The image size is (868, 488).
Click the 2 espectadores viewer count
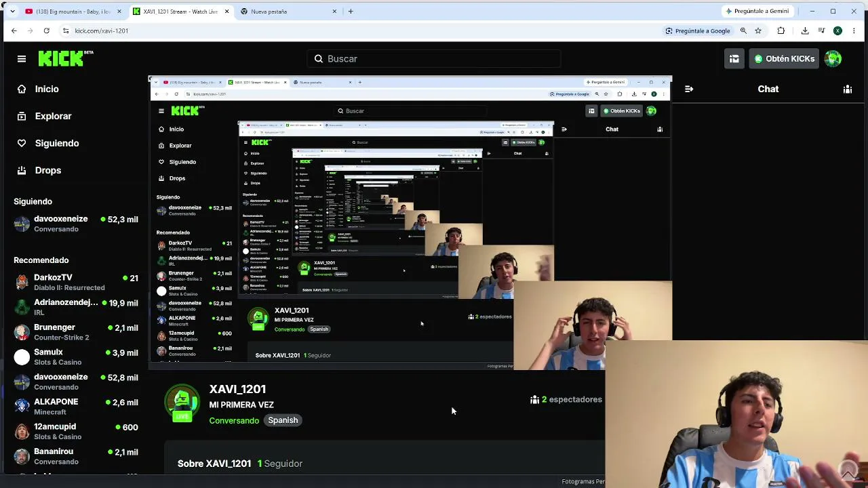click(x=566, y=400)
